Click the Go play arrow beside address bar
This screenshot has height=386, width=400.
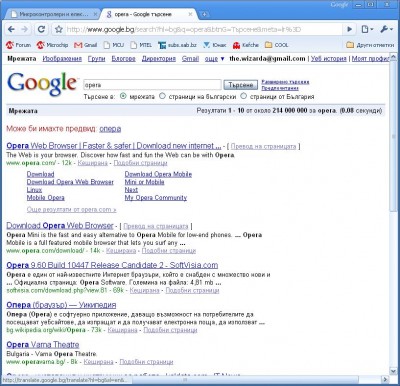(349, 29)
